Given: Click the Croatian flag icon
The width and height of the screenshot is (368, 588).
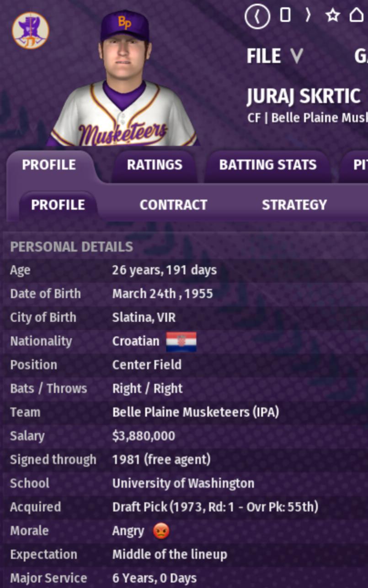Looking at the screenshot, I should pos(181,341).
